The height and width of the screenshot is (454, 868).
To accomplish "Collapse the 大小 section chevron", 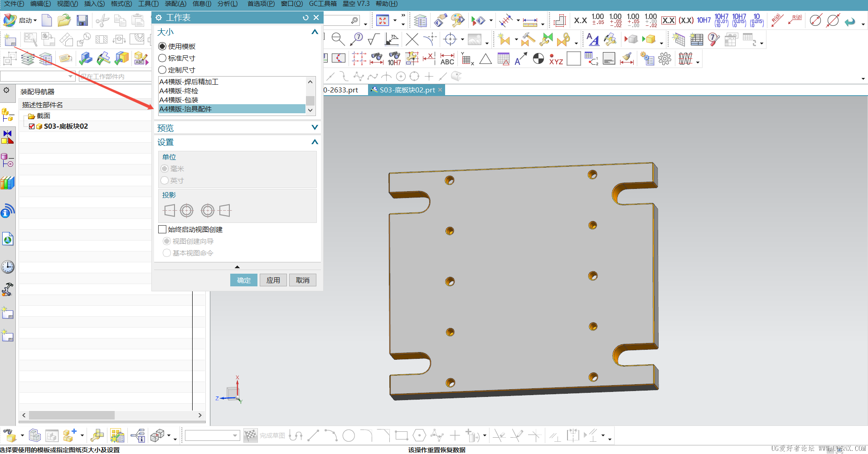I will [315, 32].
